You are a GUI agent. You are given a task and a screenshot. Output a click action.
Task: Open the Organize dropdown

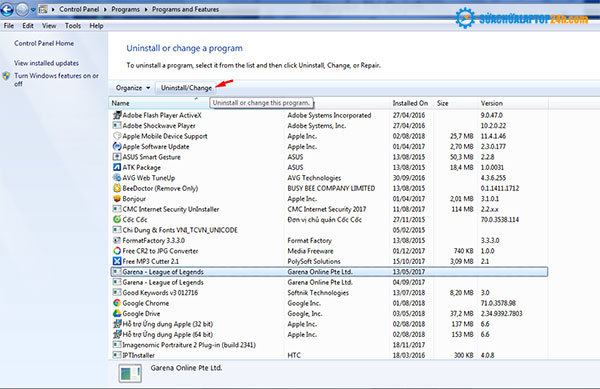pyautogui.click(x=133, y=88)
